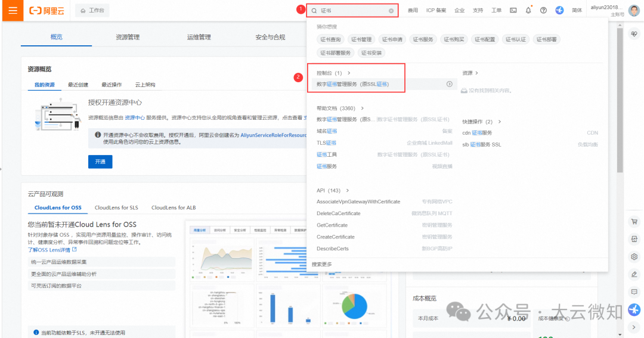Open the user avatar menu
Image resolution: width=644 pixels, height=338 pixels.
tap(634, 10)
